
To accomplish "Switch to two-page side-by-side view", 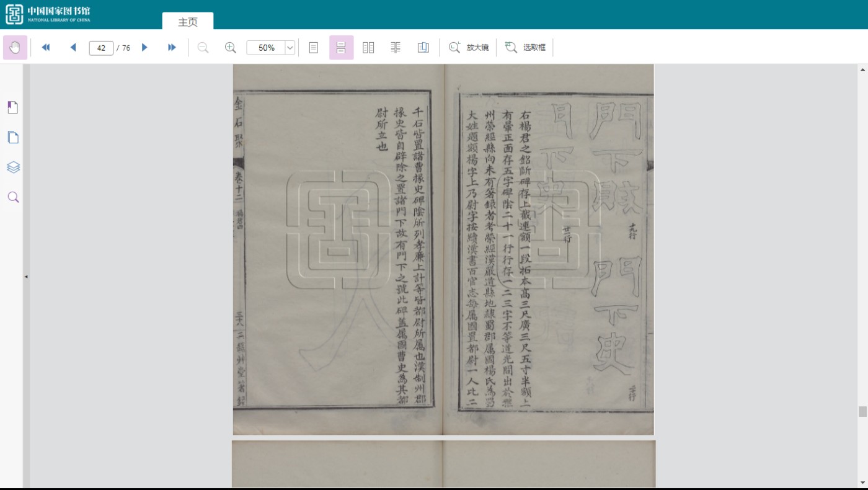I will [368, 48].
